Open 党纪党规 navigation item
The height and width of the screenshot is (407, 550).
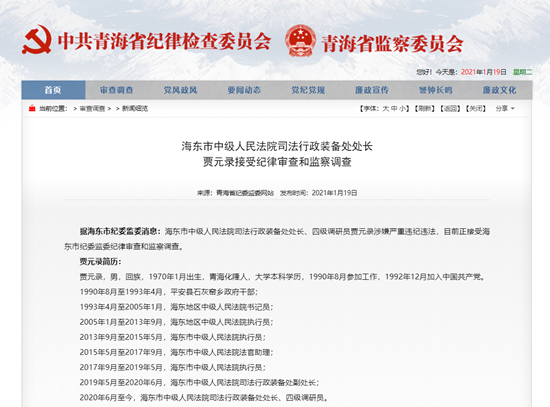(x=308, y=90)
